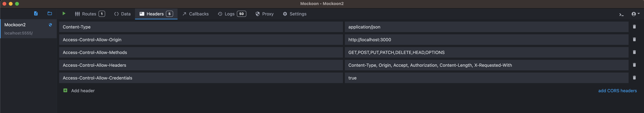
Task: Click the command line terminal icon
Action: (621, 14)
